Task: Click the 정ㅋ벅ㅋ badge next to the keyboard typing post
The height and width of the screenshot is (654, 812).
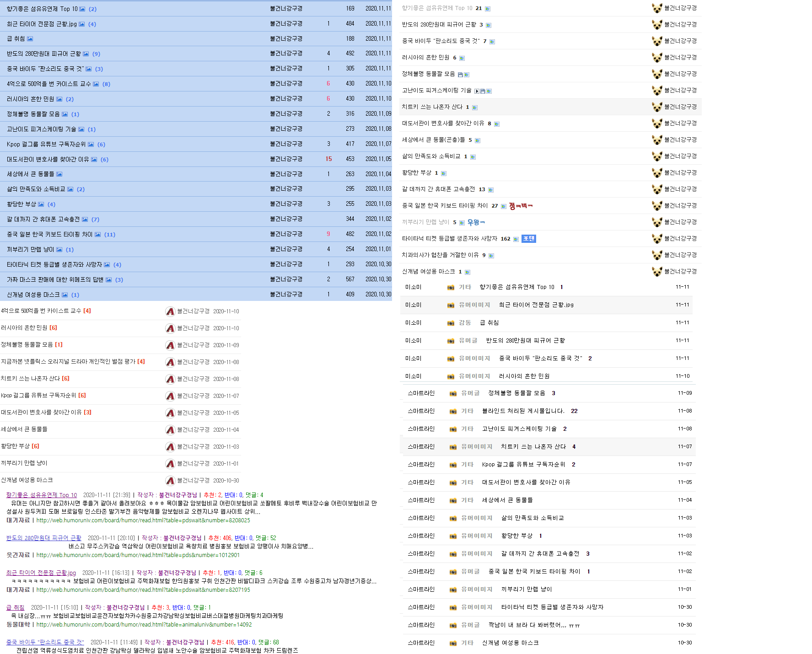Action: point(521,206)
